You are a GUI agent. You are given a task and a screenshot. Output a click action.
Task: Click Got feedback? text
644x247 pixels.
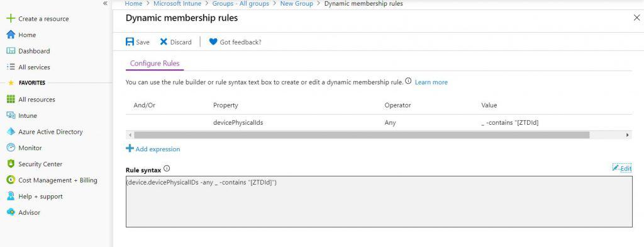241,42
